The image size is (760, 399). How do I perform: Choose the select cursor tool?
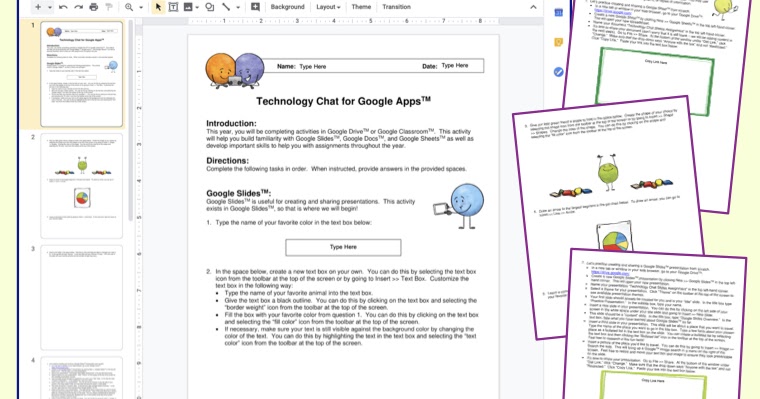point(158,7)
